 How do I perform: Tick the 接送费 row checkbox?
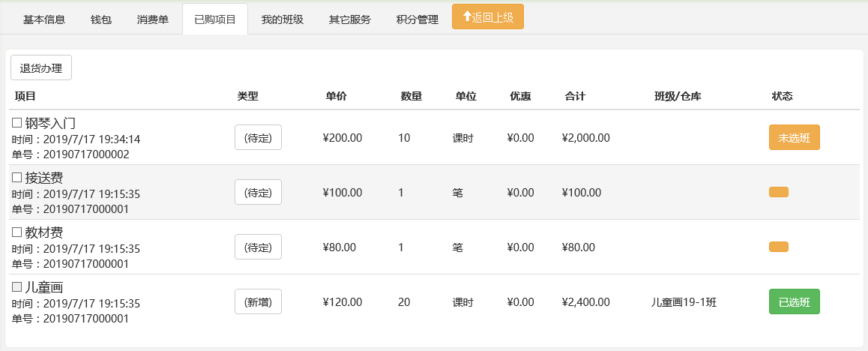16,178
